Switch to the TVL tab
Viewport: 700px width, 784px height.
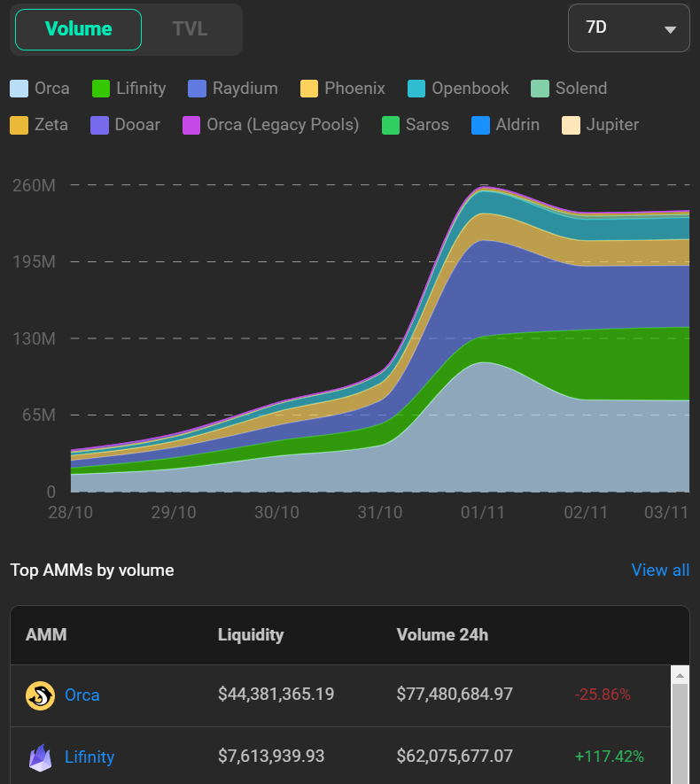coord(190,29)
